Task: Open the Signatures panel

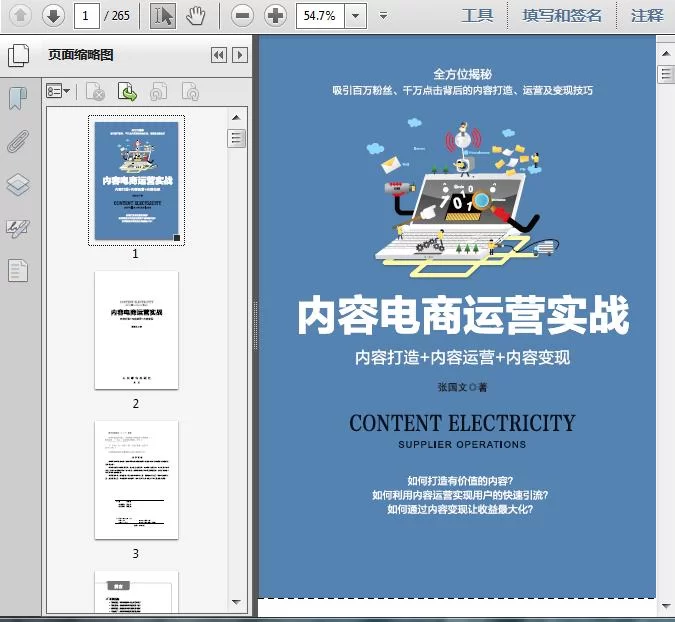Action: click(x=18, y=228)
